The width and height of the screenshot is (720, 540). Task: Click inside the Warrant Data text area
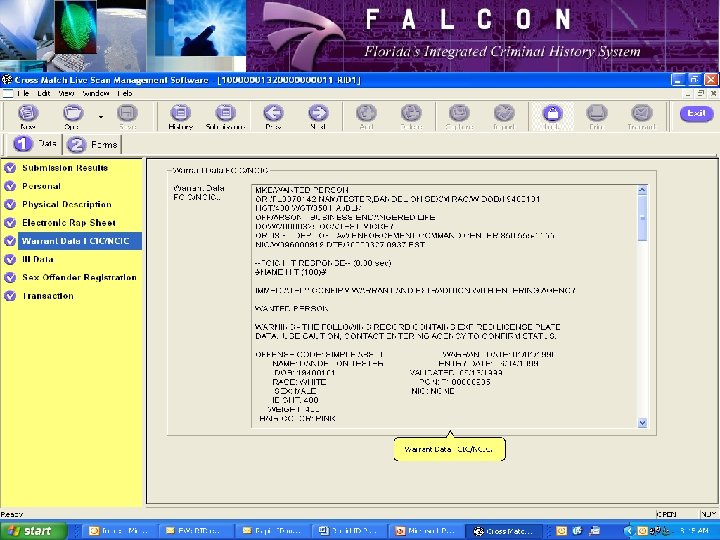(x=444, y=306)
